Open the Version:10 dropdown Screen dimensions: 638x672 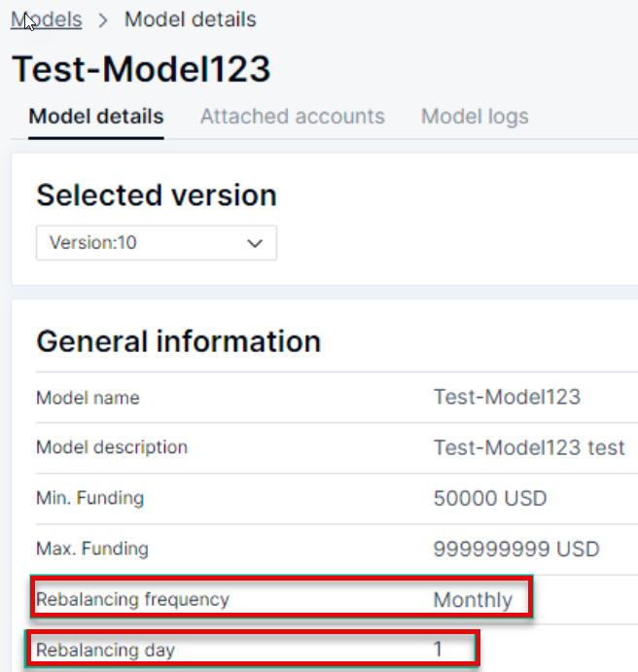tap(156, 243)
